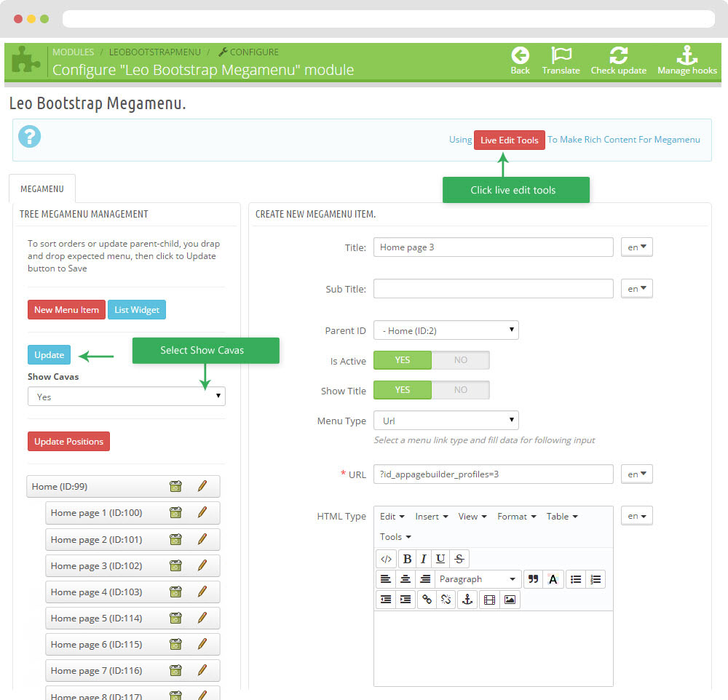The height and width of the screenshot is (700, 728).
Task: Insert a video using the film icon
Action: (489, 600)
